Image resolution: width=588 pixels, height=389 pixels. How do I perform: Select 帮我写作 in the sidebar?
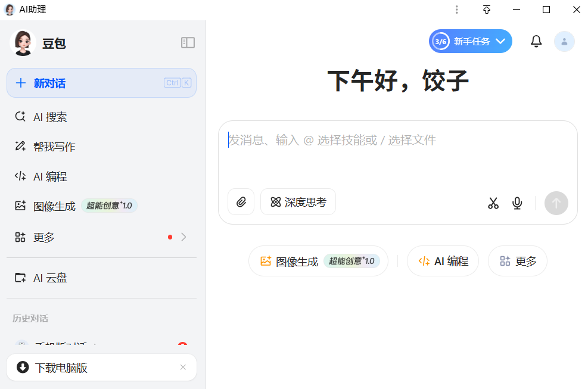point(102,147)
